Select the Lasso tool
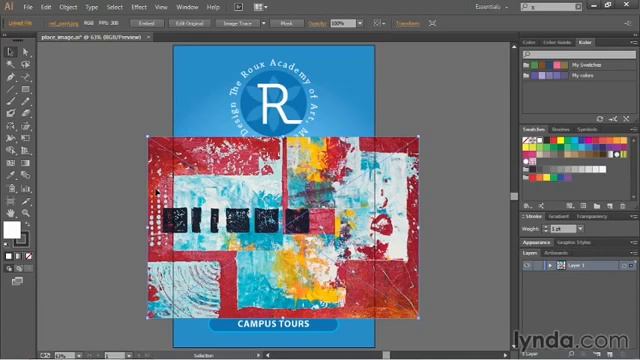Screen dimensions: 640x360 coord(25,64)
